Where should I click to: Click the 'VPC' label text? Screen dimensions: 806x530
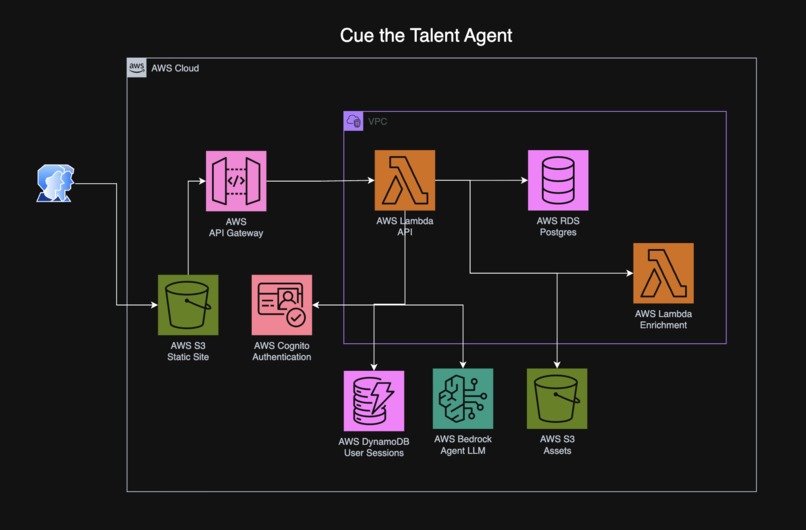pos(378,122)
